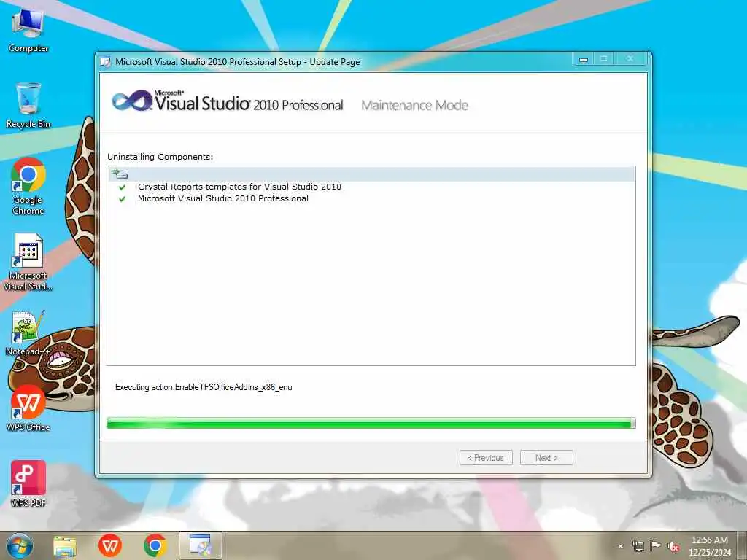Viewport: 747px width, 560px height.
Task: Select Microsoft Visual Studio 2010 Professional row
Action: click(223, 198)
